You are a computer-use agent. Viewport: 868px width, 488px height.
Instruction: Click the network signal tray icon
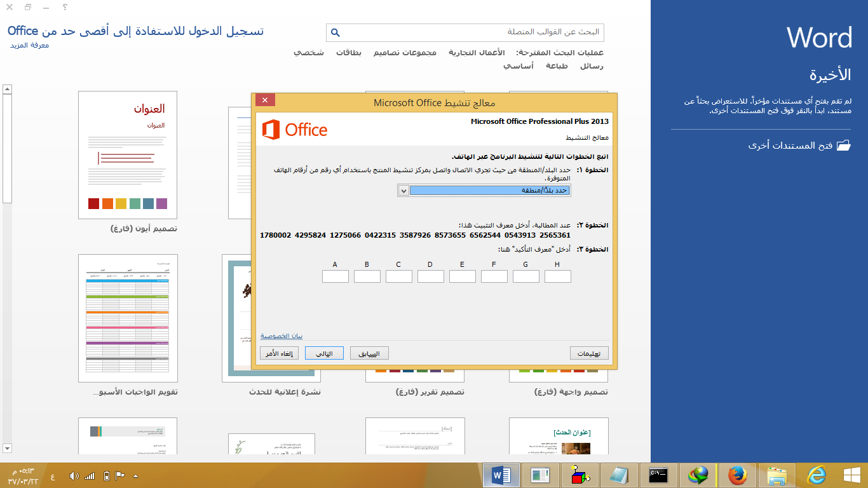(90, 476)
